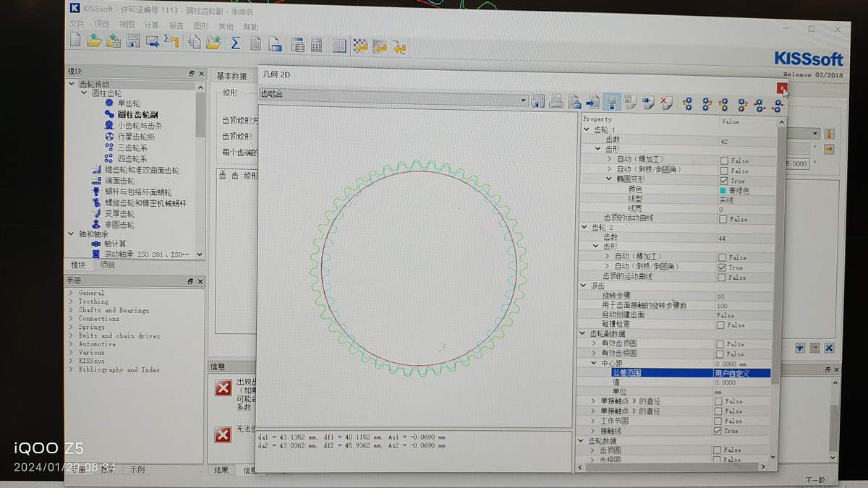Click the export arrow icon in geometry toolbar
Screen dimensions: 868x488
593,102
